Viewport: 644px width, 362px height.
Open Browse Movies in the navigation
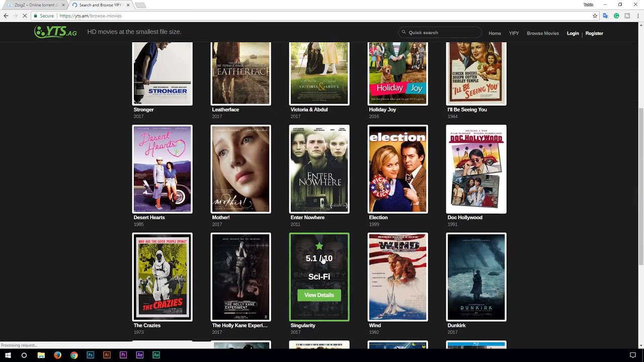point(543,33)
